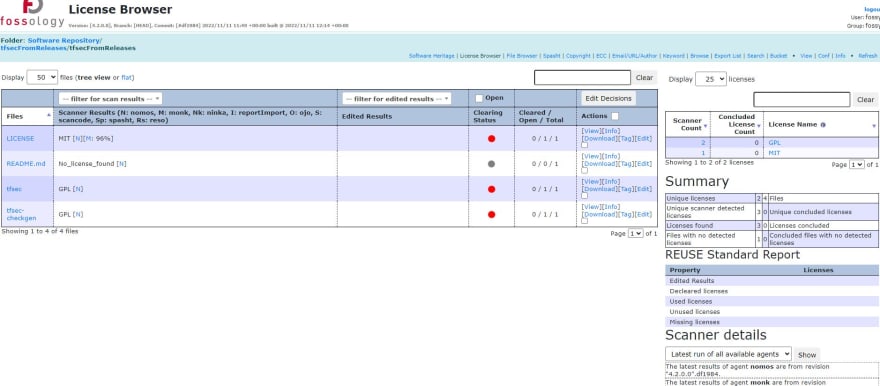Open the Copyright menu item
This screenshot has width=880, height=386.
578,56
